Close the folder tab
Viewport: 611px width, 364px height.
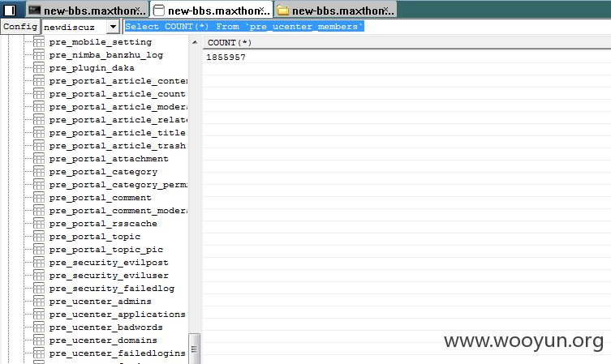pos(386,9)
